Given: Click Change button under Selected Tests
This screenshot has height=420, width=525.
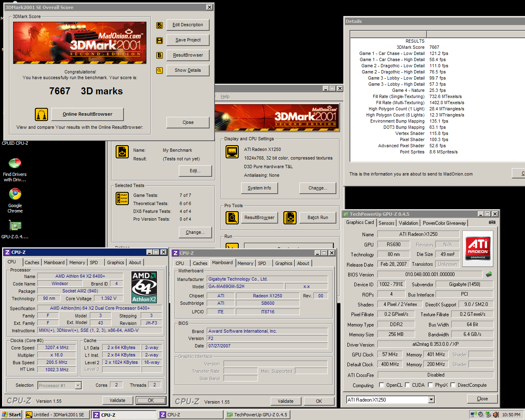Looking at the screenshot, I should point(195,233).
